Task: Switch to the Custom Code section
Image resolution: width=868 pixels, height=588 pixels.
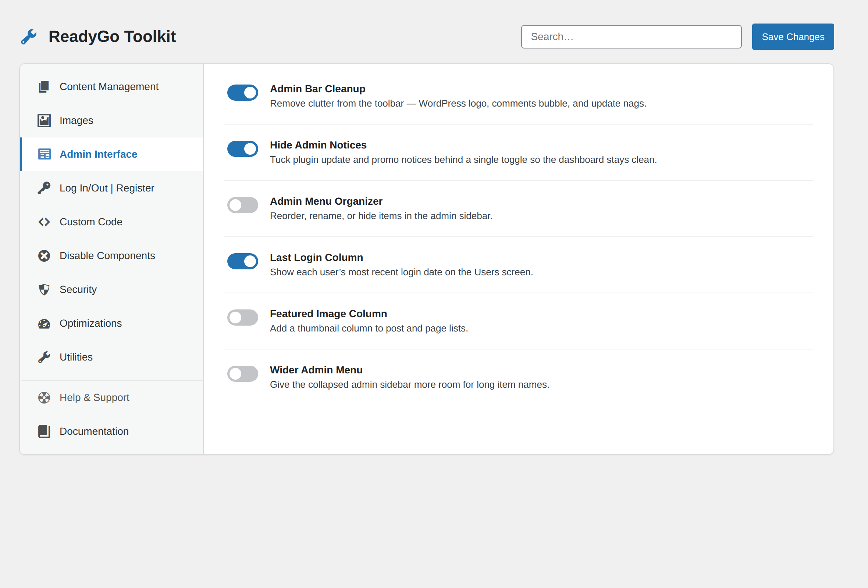Action: 112,222
